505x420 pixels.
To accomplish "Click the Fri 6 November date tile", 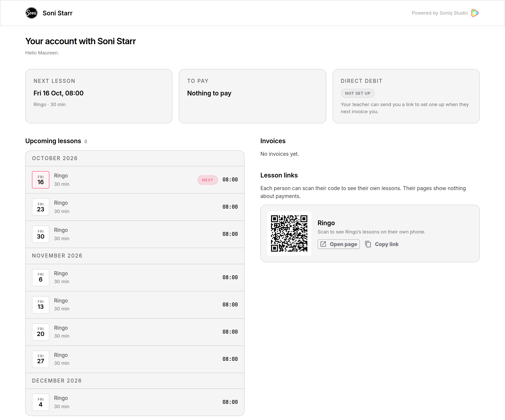I will (x=41, y=277).
